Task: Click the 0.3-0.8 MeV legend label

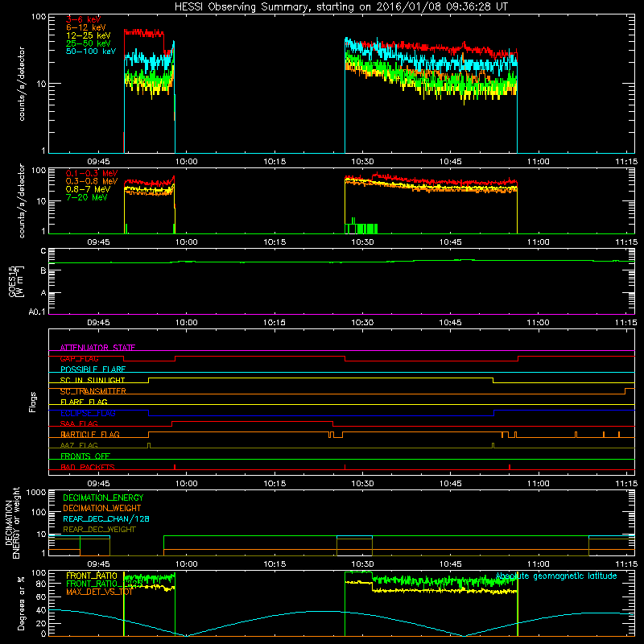Action: [92, 181]
